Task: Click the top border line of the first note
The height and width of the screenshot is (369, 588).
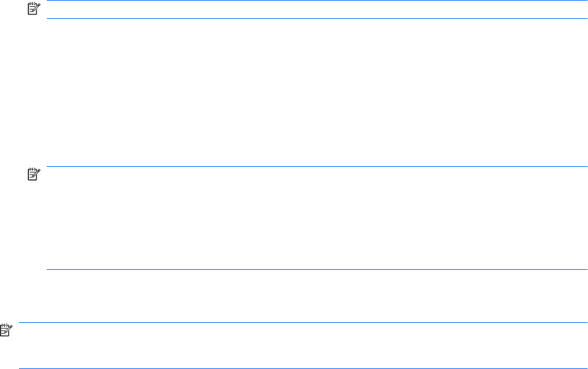Action: pos(316,1)
